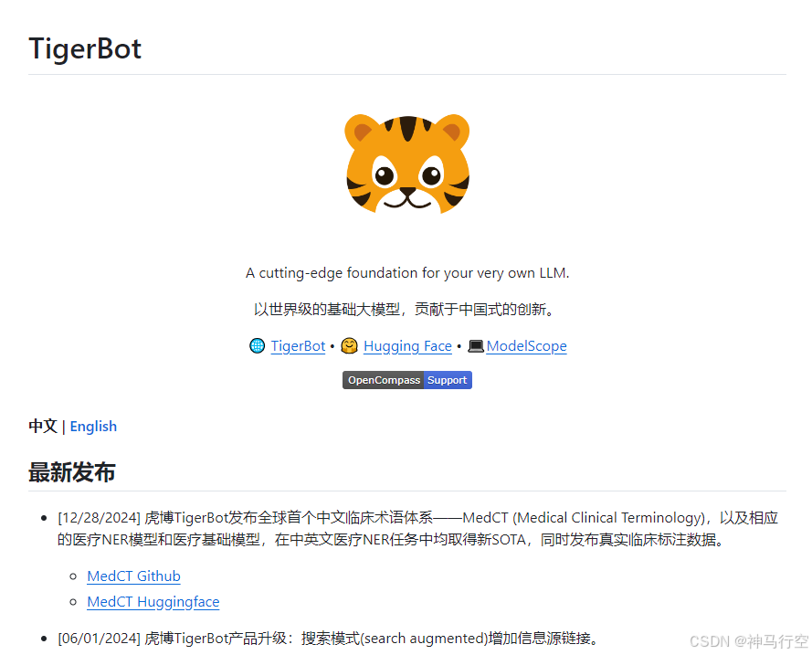
Task: Open the MedCT Huggingface link
Action: tap(153, 602)
